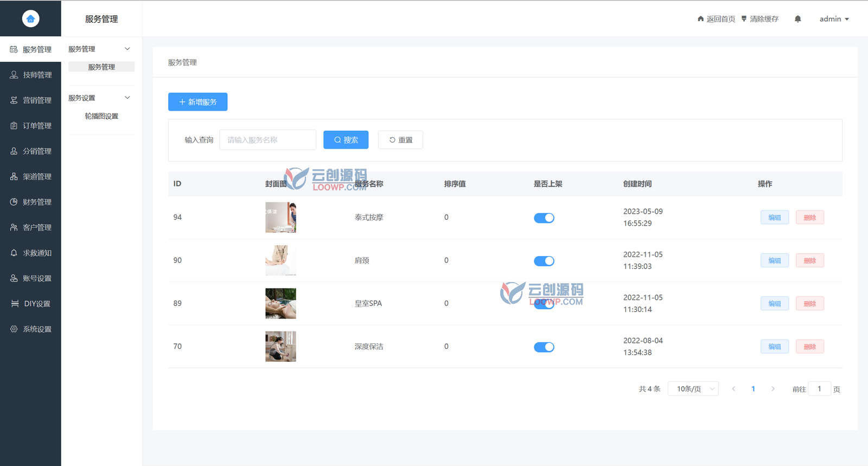The width and height of the screenshot is (868, 466).
Task: Focus the 请输入服务名称 search field
Action: coord(267,140)
